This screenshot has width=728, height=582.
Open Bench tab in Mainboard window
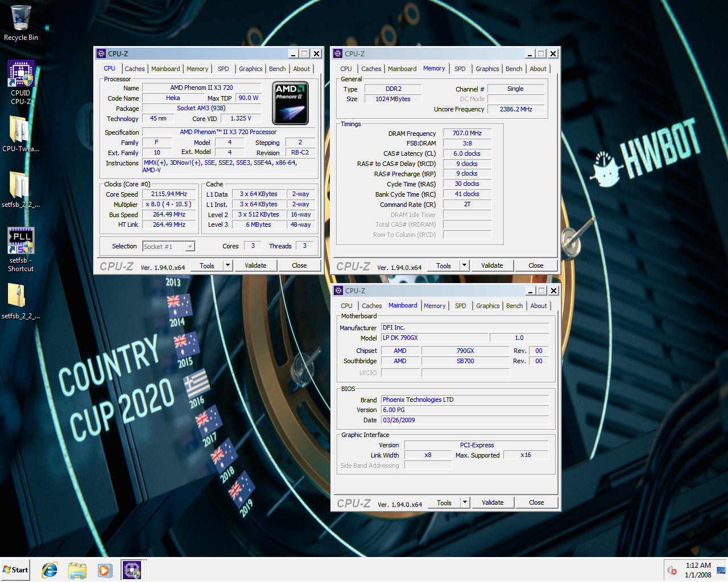click(515, 306)
